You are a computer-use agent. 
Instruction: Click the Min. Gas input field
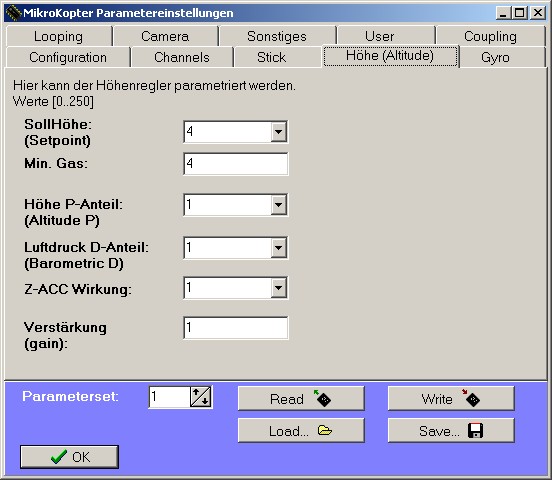[x=236, y=163]
